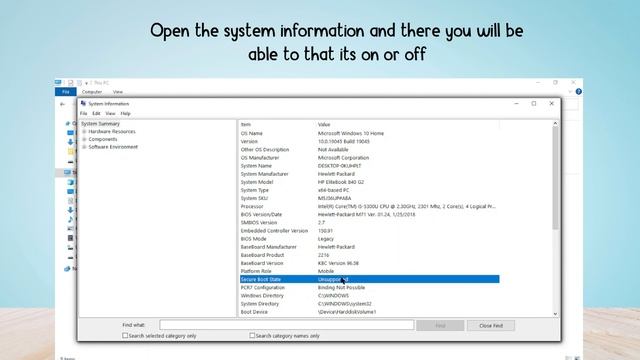The width and height of the screenshot is (640, 360).
Task: Select System Summary in the tree
Action: (x=100, y=124)
